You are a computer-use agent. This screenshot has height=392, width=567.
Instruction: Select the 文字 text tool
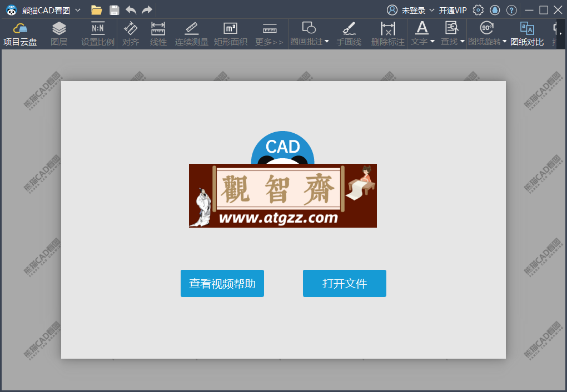(x=420, y=34)
